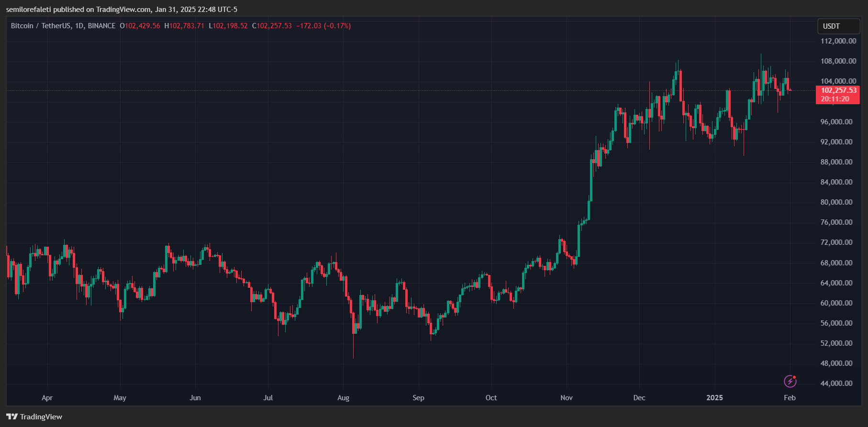Click the Dec label on the time axis
The image size is (868, 427).
tap(639, 398)
